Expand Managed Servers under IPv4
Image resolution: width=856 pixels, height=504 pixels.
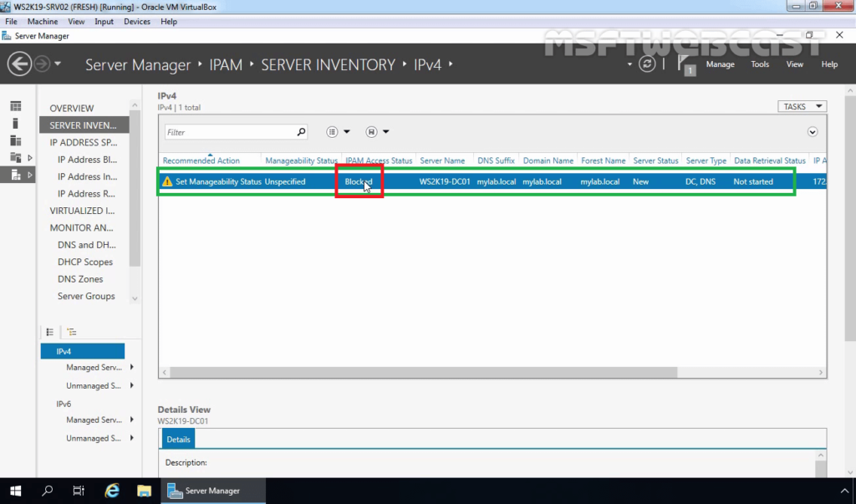click(x=131, y=368)
